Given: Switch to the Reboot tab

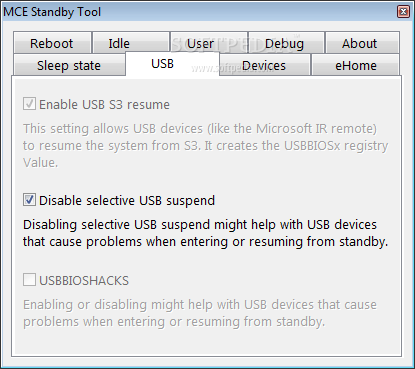Looking at the screenshot, I should pos(52,43).
